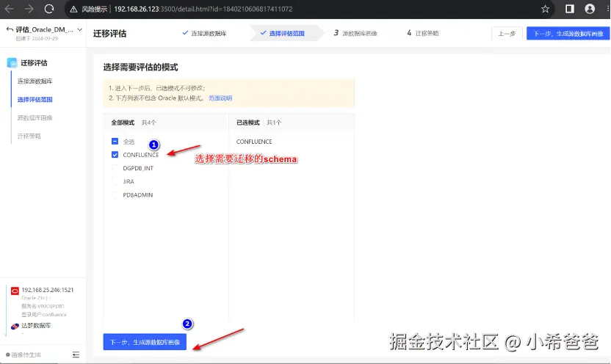Check the PDBADMIN schema checkbox

[x=115, y=194]
